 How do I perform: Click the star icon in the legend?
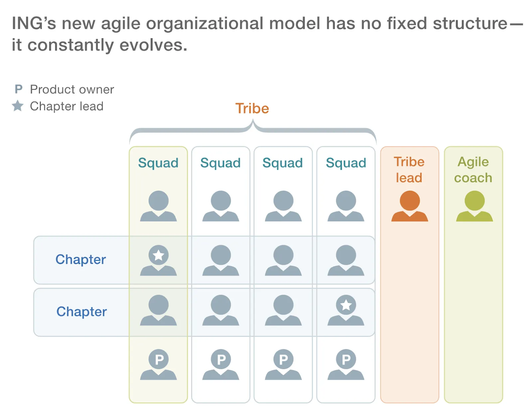coord(18,106)
